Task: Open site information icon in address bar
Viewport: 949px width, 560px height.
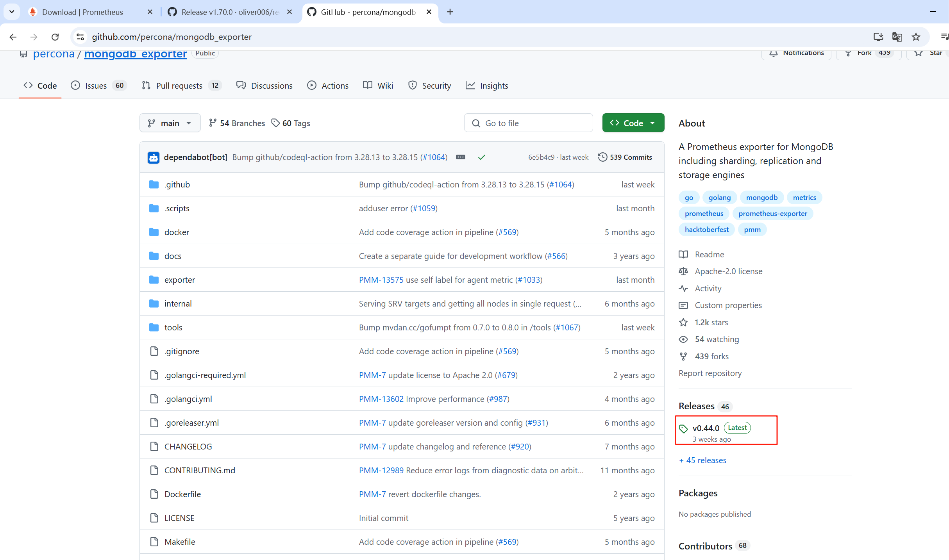Action: pyautogui.click(x=80, y=37)
